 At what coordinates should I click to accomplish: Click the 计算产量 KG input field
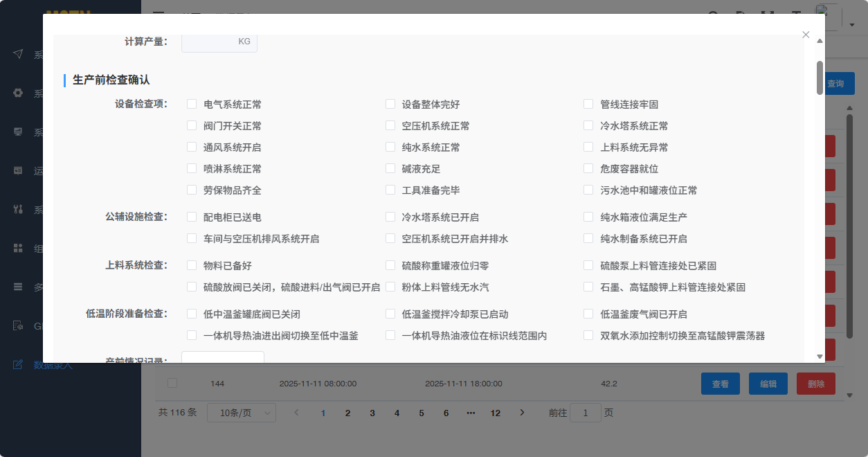pos(219,42)
